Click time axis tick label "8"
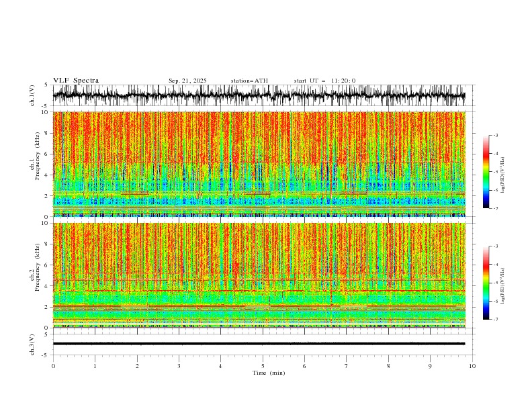The height and width of the screenshot is (411, 532). coord(388,366)
